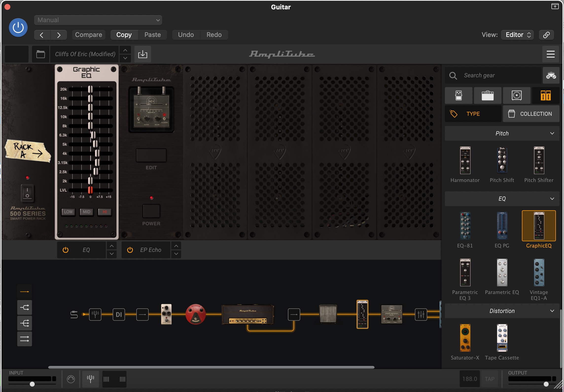Click the Compare button

tap(88, 35)
